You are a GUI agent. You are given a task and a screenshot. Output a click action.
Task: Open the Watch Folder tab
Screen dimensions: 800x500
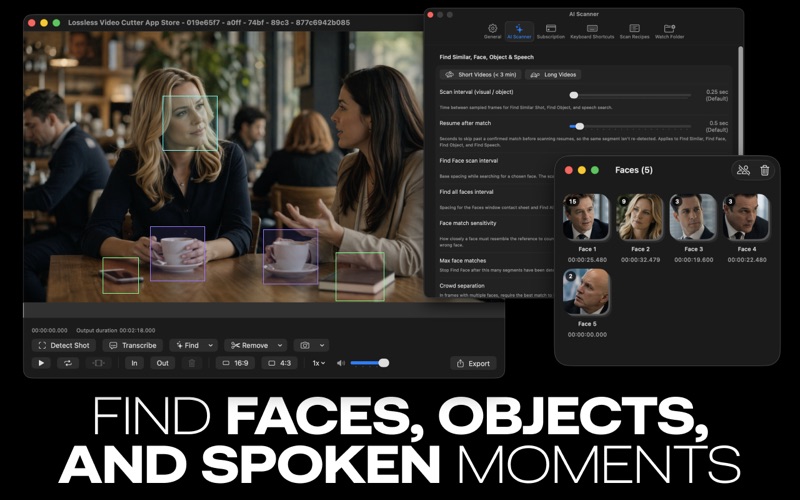click(x=669, y=31)
